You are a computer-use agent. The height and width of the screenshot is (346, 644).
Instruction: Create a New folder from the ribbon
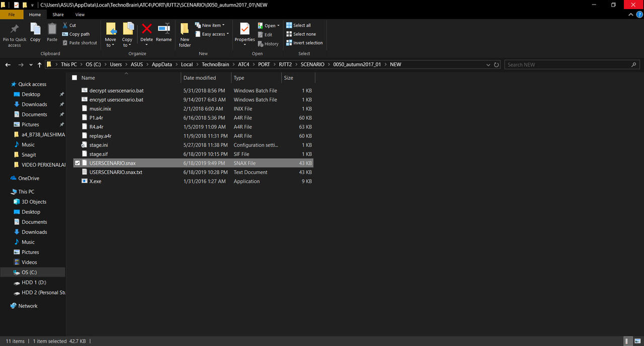[185, 30]
